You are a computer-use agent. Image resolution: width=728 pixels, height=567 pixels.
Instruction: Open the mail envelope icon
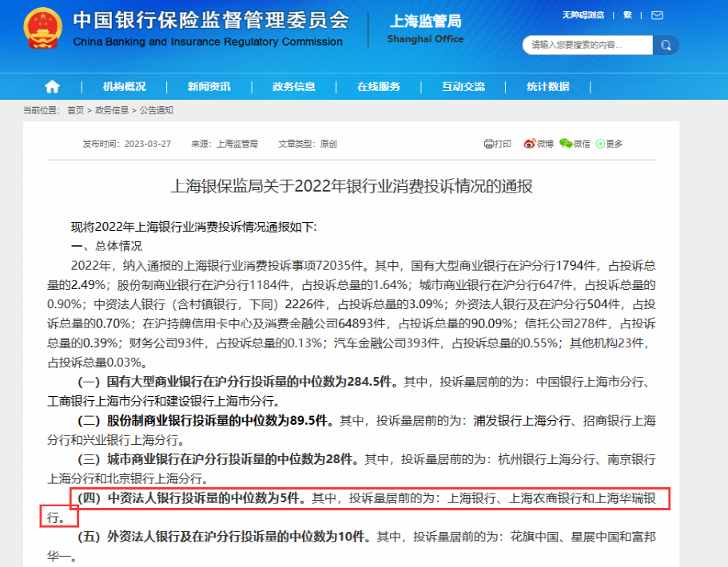[x=657, y=15]
